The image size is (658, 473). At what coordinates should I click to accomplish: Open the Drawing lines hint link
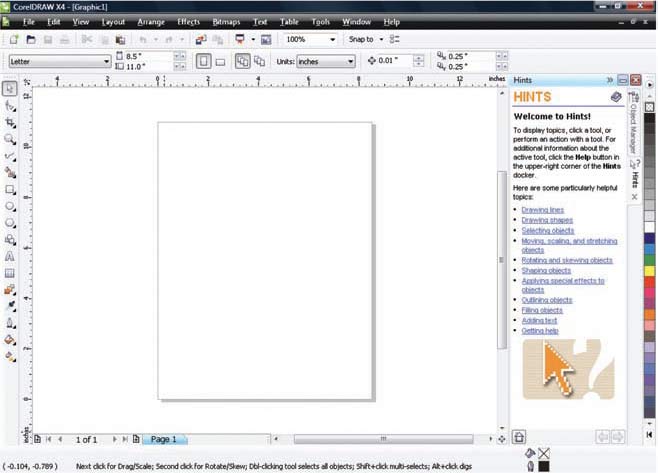pyautogui.click(x=541, y=209)
